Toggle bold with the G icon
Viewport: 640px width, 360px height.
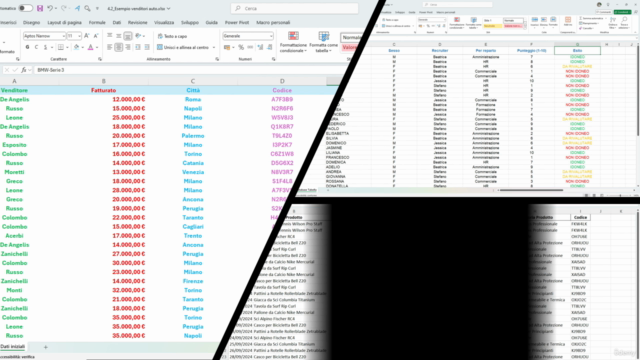[x=27, y=47]
